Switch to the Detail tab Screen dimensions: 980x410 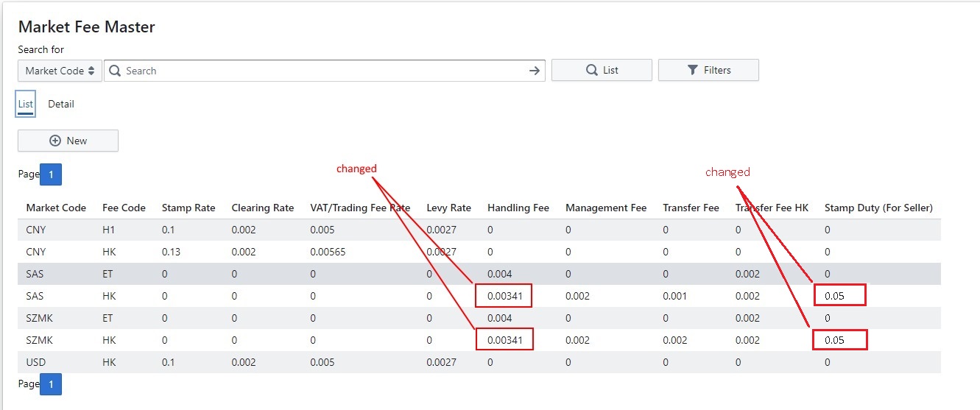pos(61,104)
